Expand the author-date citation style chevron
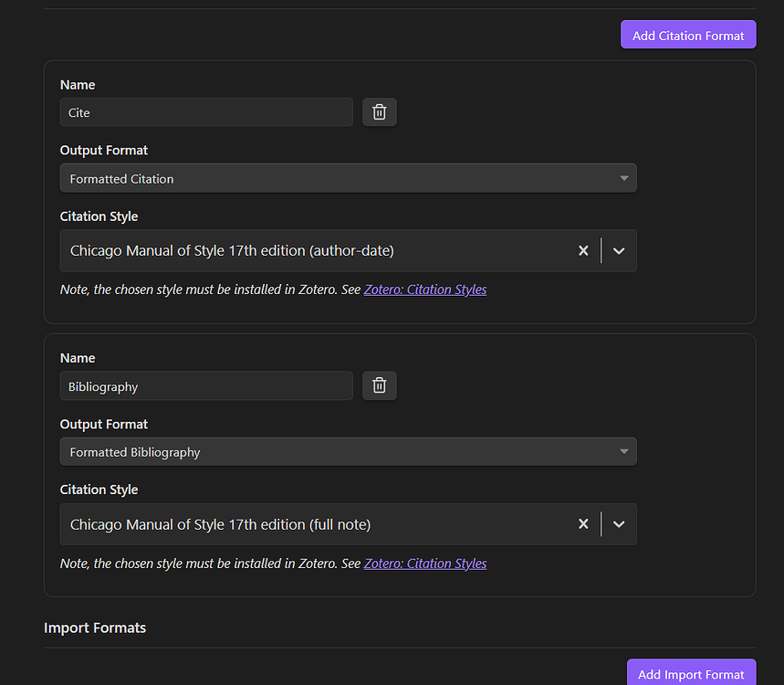The width and height of the screenshot is (784, 685). pyautogui.click(x=619, y=250)
